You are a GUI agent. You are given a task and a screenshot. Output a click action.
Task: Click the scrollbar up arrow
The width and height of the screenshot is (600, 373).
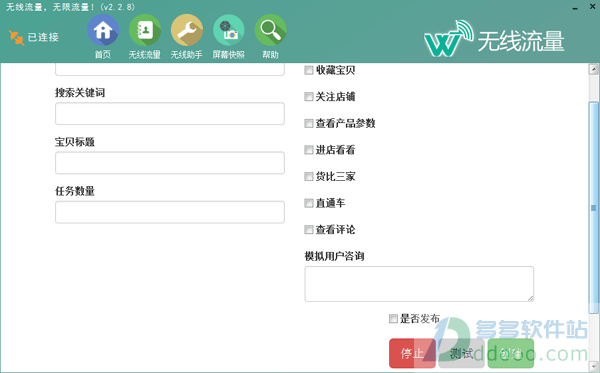click(x=593, y=69)
